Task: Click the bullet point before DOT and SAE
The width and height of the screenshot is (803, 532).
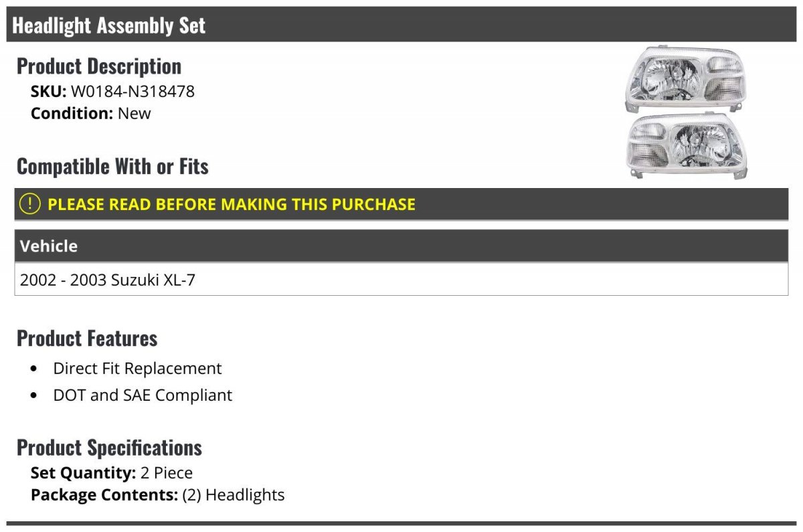Action: pyautogui.click(x=34, y=395)
